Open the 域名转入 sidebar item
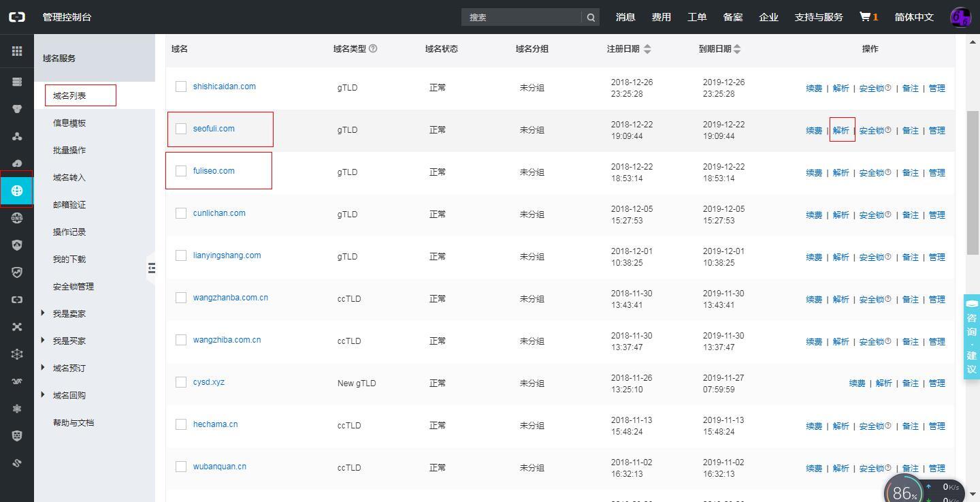980x502 pixels. pyautogui.click(x=69, y=177)
